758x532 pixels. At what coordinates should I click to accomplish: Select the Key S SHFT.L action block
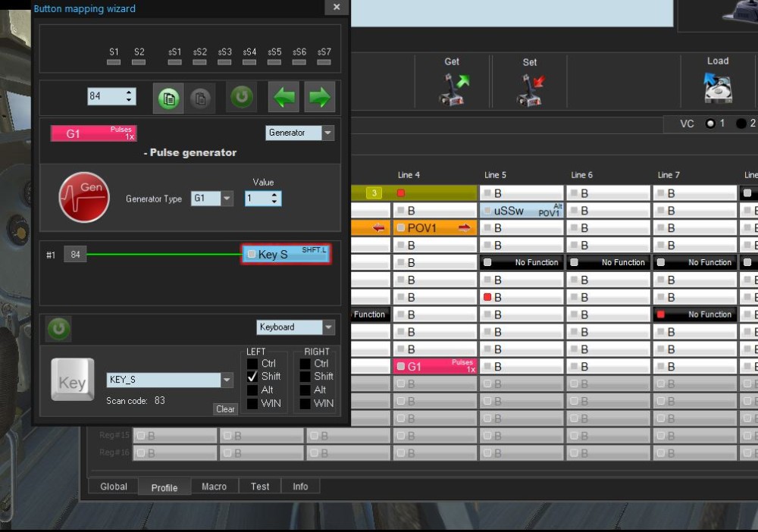(x=287, y=254)
